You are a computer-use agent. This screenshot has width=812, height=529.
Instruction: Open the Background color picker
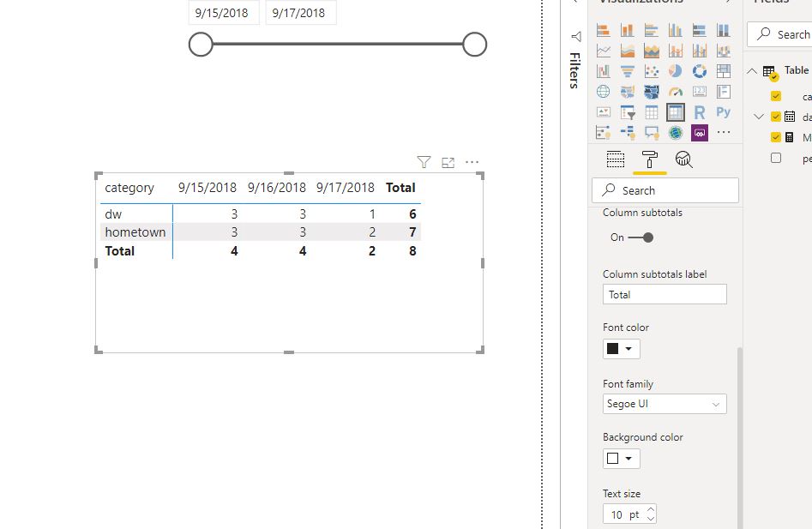pos(621,458)
